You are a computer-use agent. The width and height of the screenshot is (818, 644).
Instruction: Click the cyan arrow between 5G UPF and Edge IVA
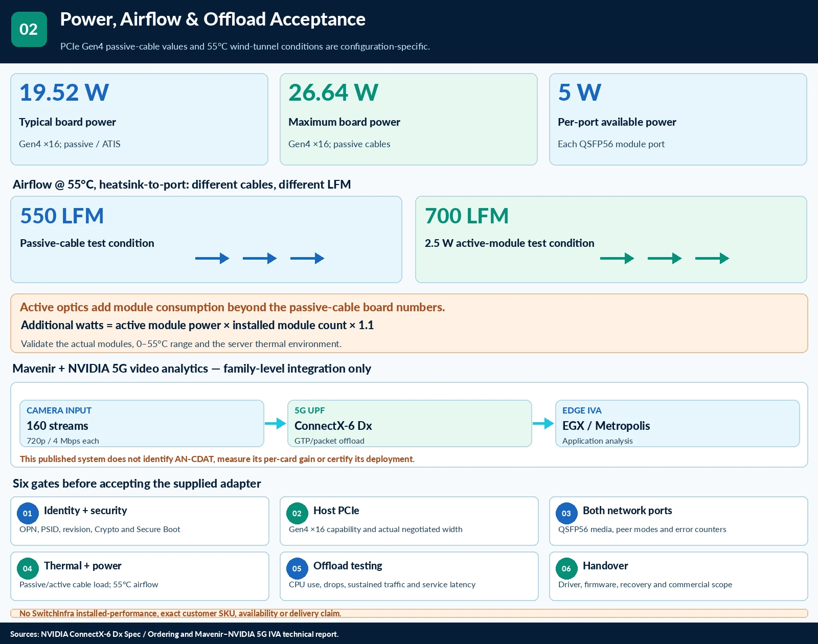[543, 423]
